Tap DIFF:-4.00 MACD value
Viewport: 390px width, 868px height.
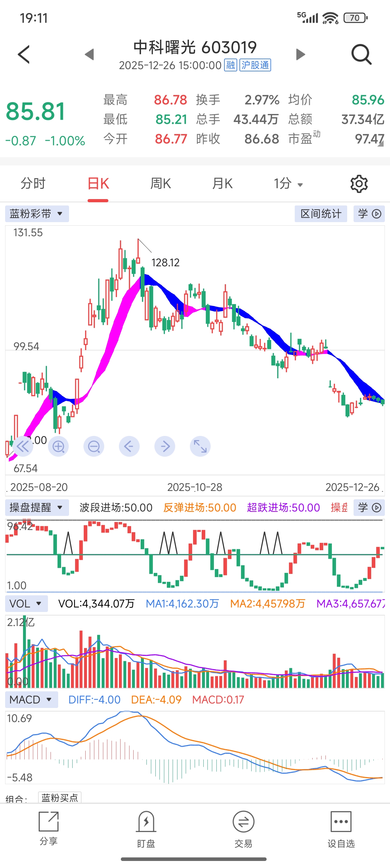(94, 700)
